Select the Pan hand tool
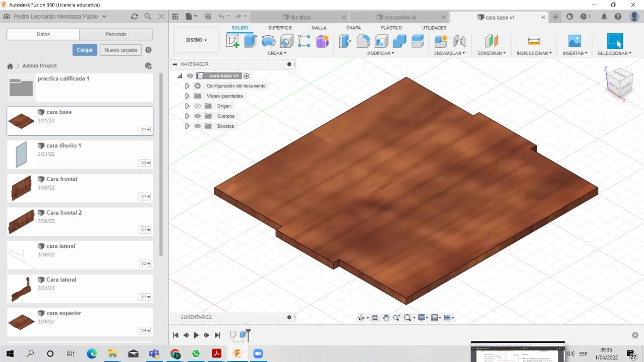This screenshot has width=644, height=362. [x=386, y=318]
